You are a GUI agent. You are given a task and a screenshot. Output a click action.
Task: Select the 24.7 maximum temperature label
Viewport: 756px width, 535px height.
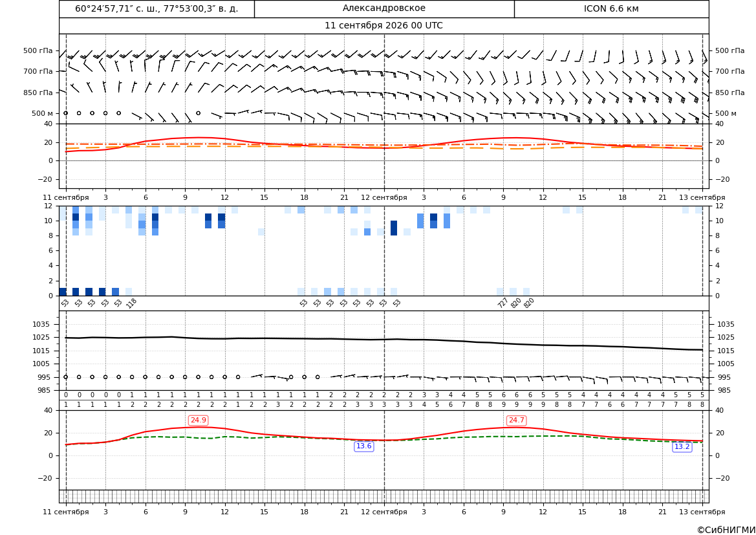[x=516, y=420]
